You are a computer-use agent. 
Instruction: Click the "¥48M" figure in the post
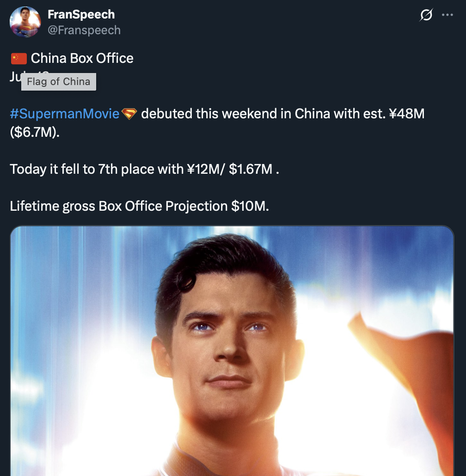pos(406,114)
